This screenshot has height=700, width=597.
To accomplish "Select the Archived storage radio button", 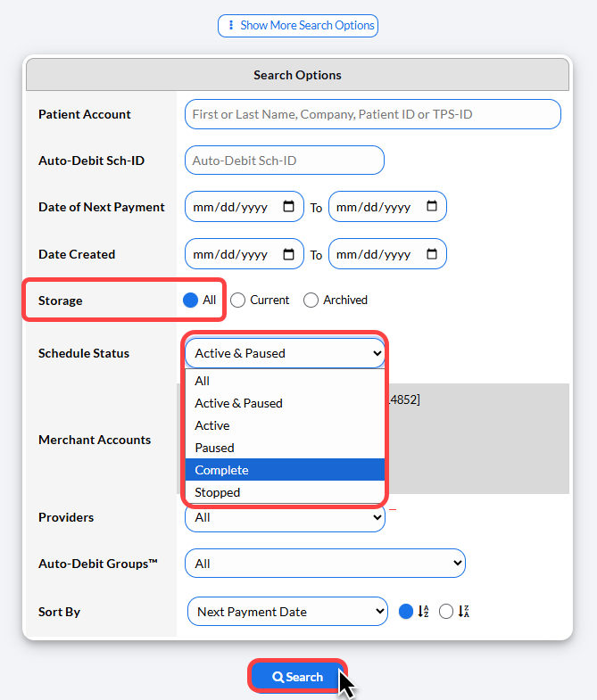I will [x=311, y=300].
